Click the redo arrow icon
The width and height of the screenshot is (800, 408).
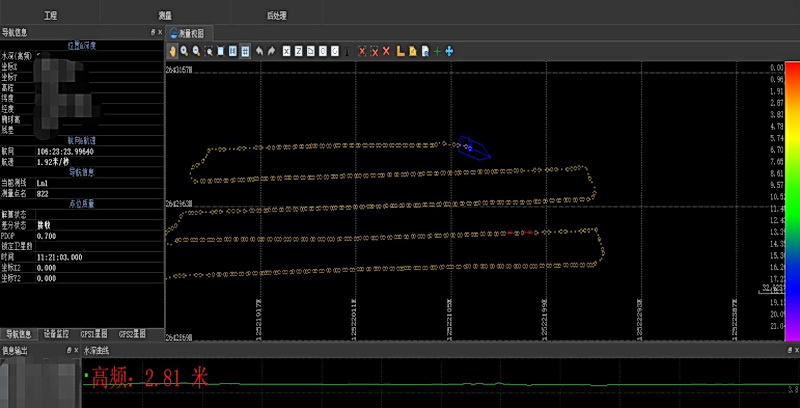[x=272, y=50]
